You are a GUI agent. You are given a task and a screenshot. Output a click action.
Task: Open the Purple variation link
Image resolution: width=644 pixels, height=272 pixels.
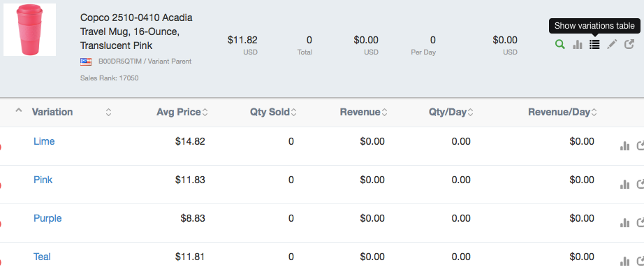point(47,218)
